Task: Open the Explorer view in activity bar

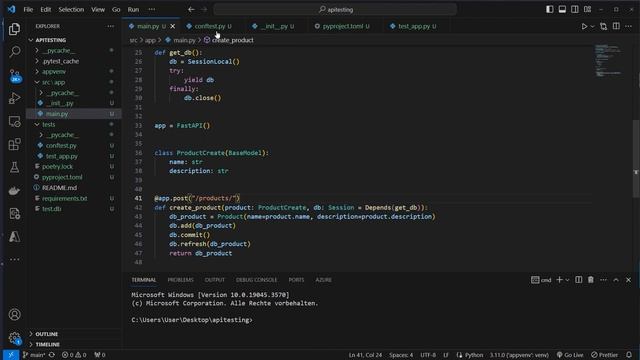Action: click(x=15, y=29)
